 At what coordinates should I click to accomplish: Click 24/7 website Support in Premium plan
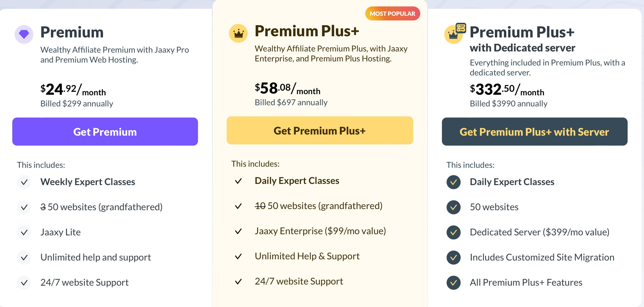pos(84,282)
